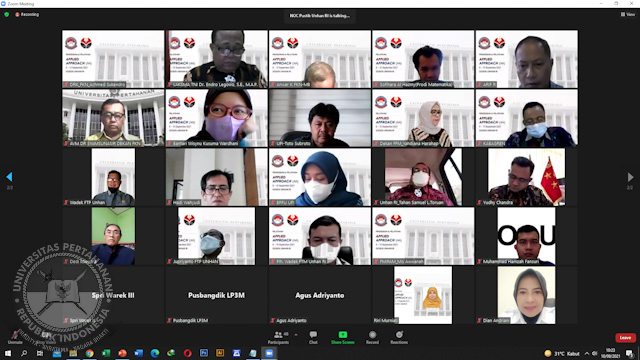The width and height of the screenshot is (640, 360).
Task: Click the red Leave button
Action: tap(625, 338)
